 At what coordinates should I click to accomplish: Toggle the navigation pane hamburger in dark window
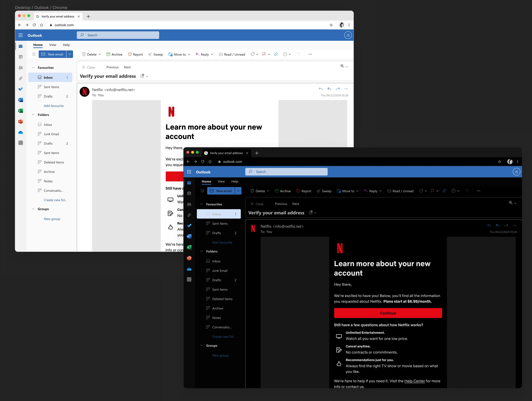tap(202, 191)
